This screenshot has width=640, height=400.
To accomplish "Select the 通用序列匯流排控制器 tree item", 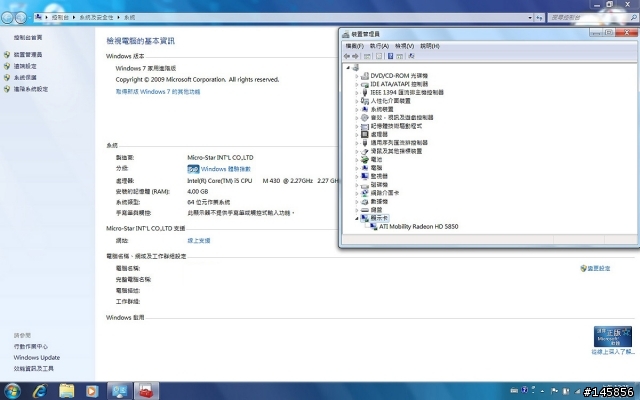I will coord(399,143).
